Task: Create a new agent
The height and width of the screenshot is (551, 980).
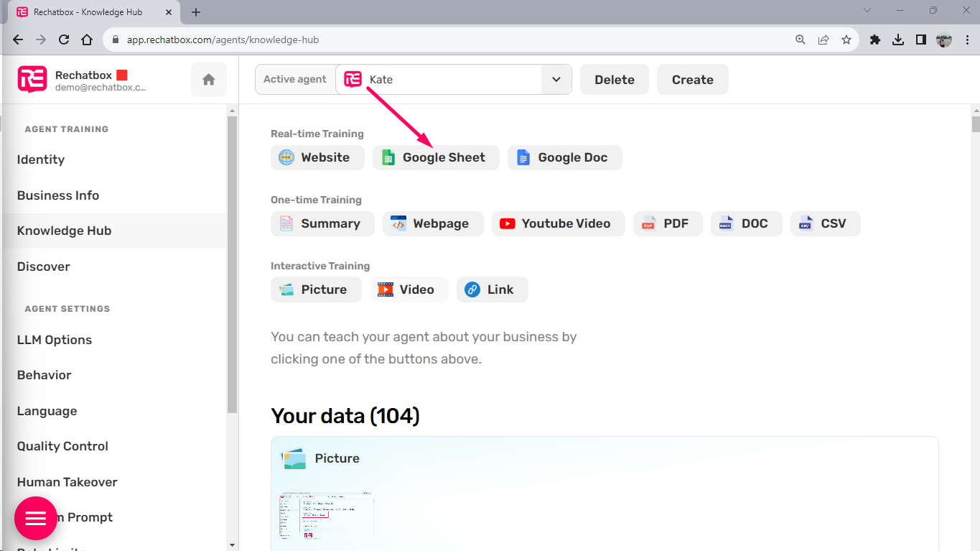Action: click(693, 80)
